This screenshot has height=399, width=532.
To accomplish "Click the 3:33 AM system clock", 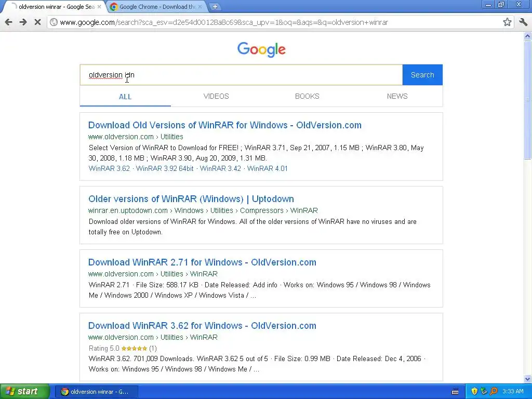I will point(513,392).
